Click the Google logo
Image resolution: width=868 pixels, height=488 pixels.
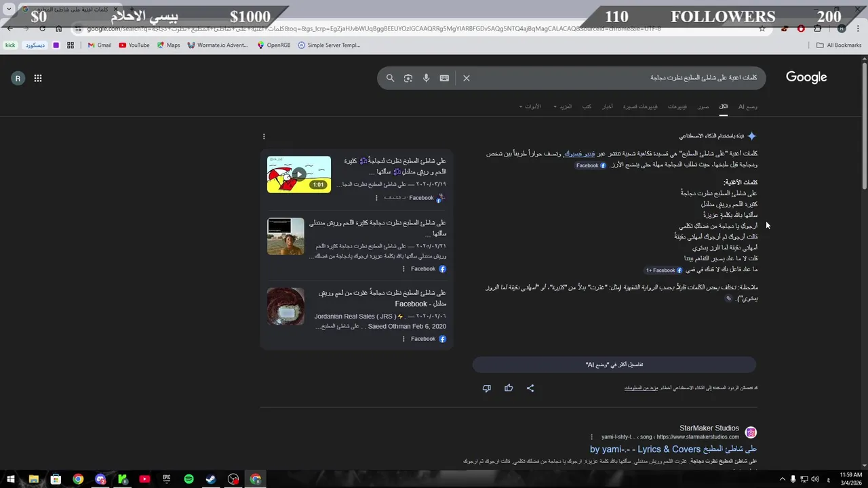[x=806, y=77]
